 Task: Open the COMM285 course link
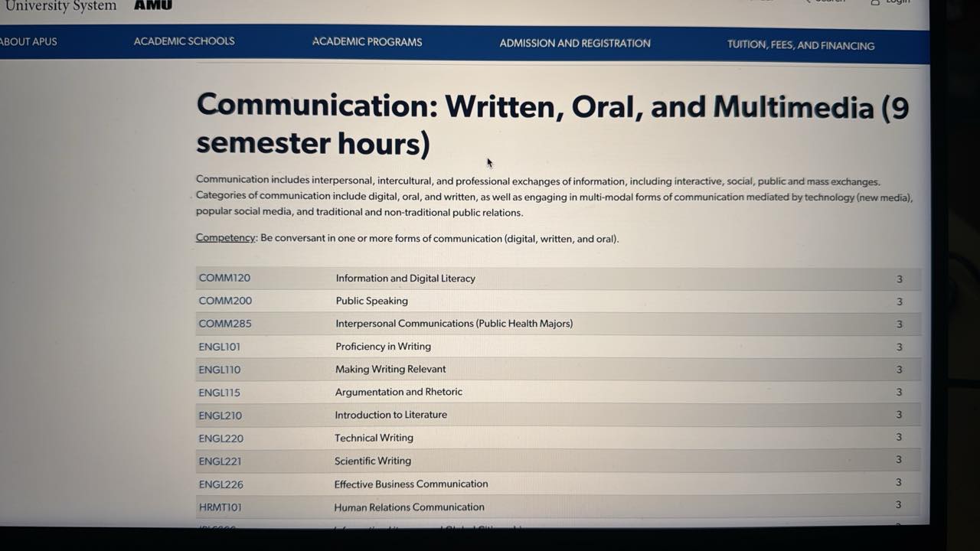tap(225, 324)
